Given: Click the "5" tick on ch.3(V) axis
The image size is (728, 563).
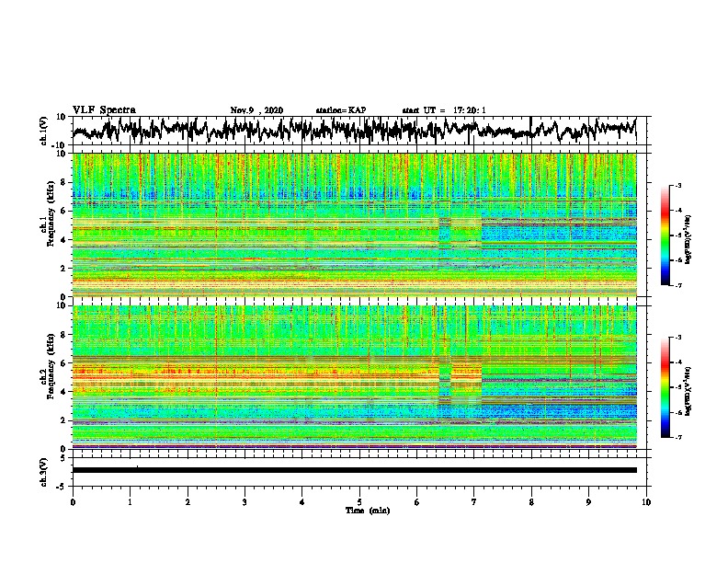Looking at the screenshot, I should (x=64, y=458).
